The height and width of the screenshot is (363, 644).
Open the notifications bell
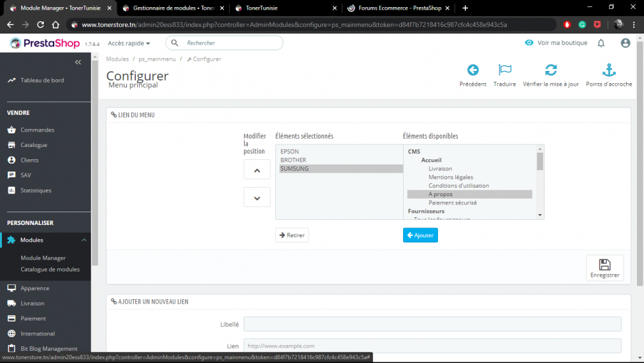pyautogui.click(x=601, y=43)
